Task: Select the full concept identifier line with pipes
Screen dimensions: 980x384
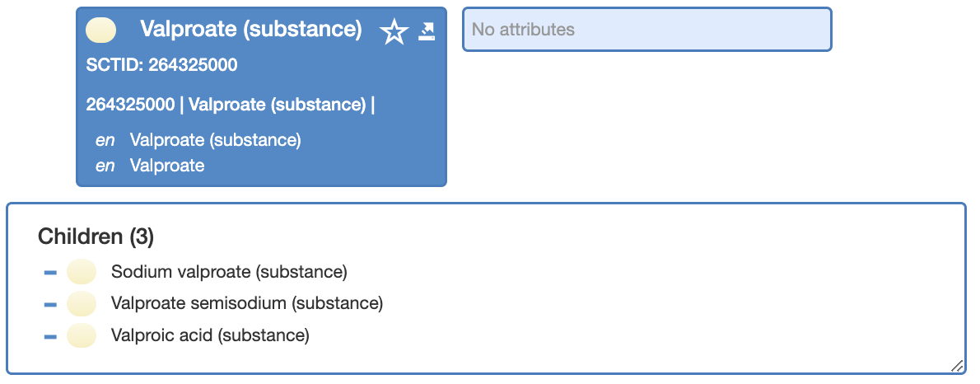Action: click(231, 105)
